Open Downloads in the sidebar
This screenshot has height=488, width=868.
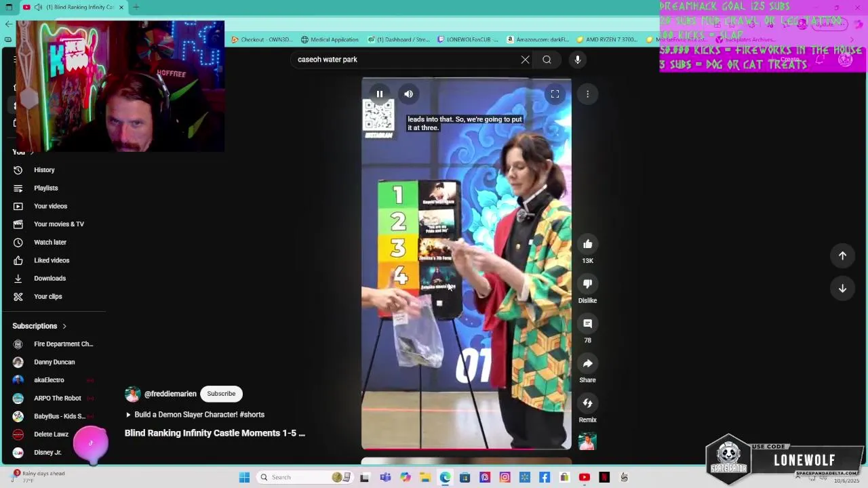(50, 279)
